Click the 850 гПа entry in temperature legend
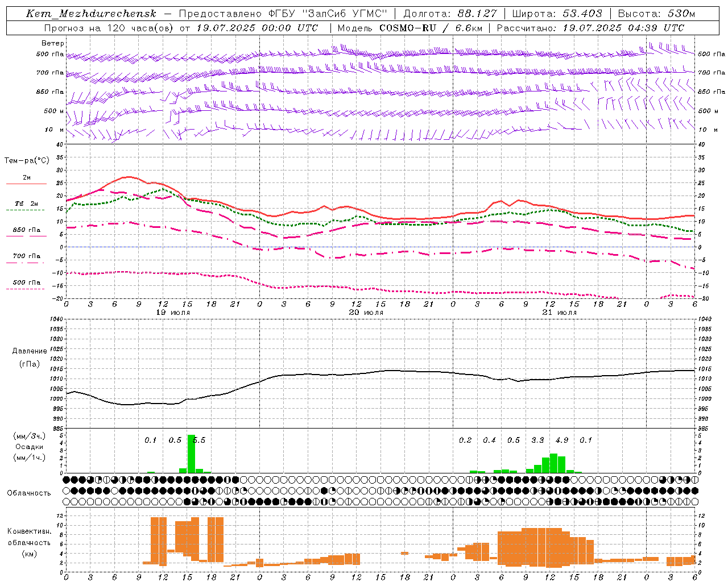728x582 pixels. tap(27, 230)
